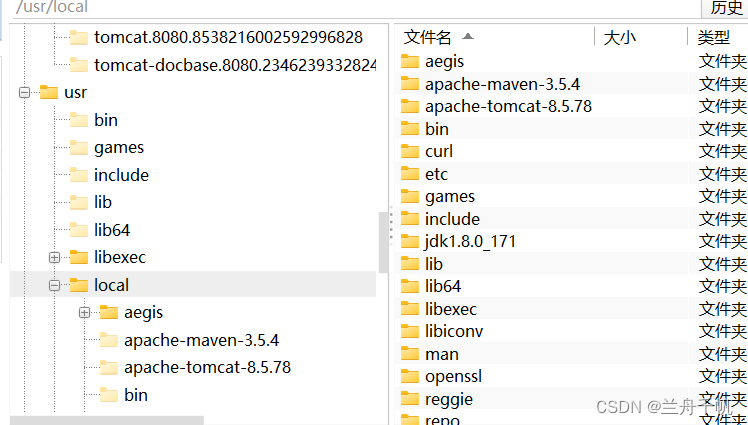
Task: Select include folder in tree
Action: pos(121,176)
